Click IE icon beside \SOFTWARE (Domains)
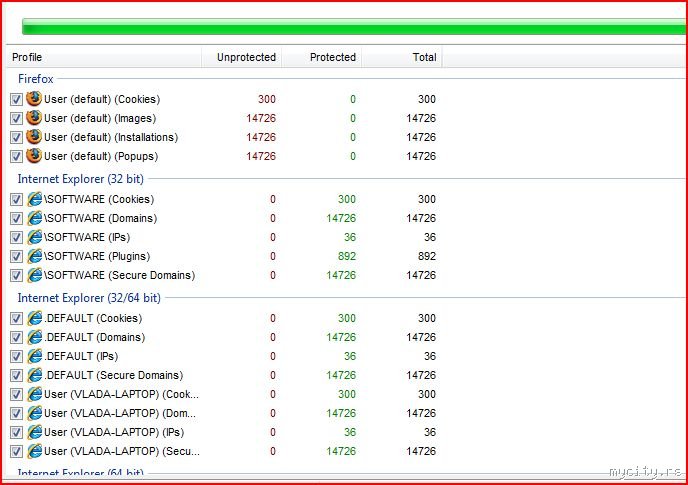The image size is (688, 485). point(35,218)
